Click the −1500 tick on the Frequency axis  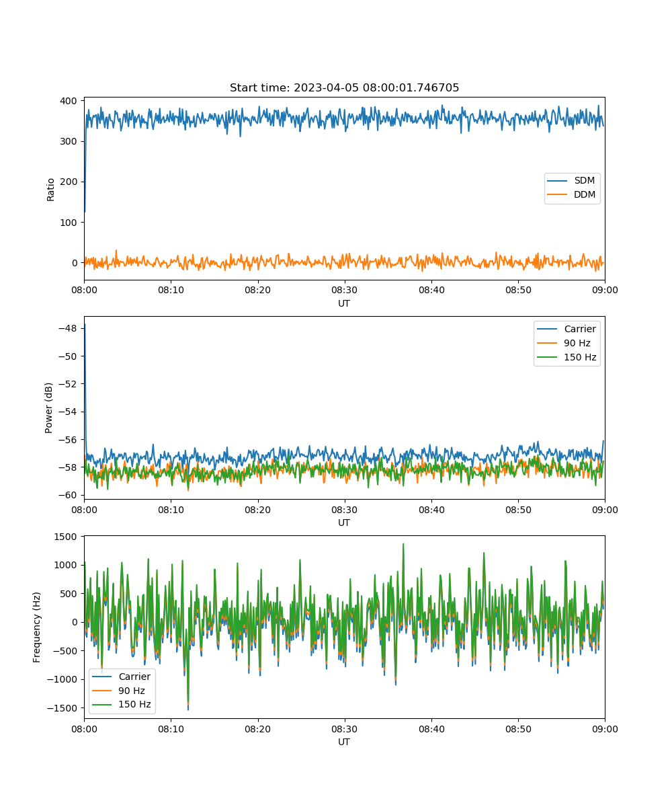[x=62, y=708]
